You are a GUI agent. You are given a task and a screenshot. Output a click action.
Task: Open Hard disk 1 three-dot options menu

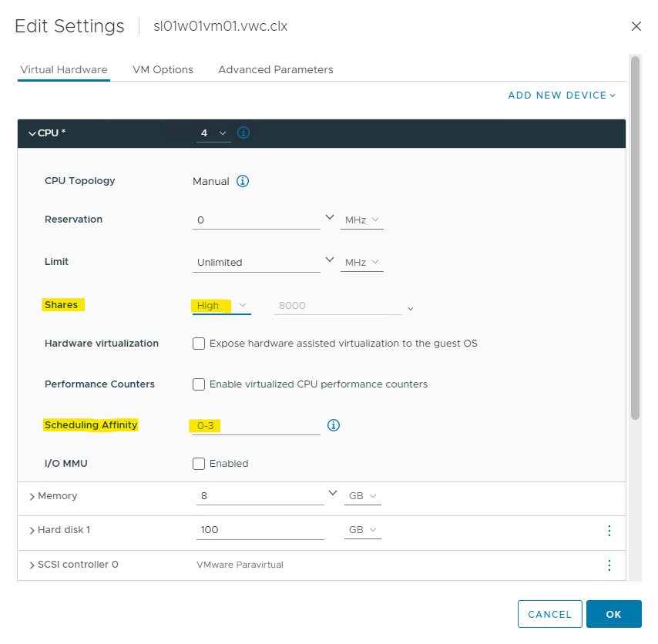(609, 531)
